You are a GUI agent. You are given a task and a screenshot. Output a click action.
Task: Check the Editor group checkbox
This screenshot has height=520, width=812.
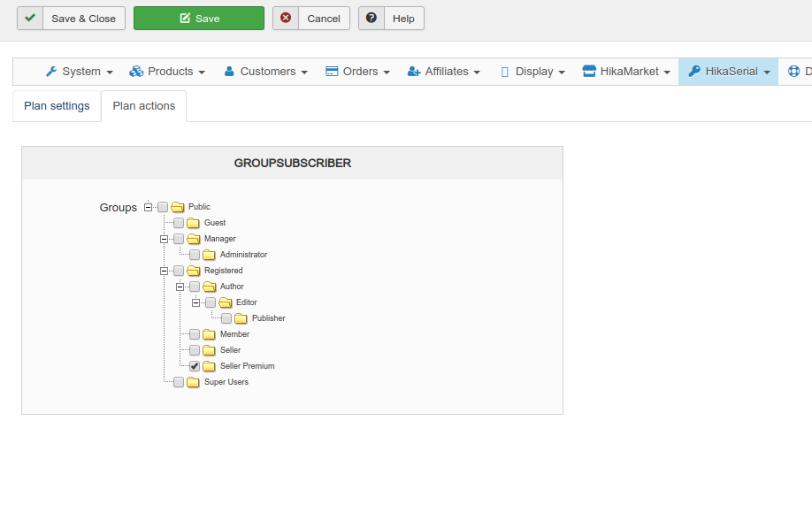[211, 302]
